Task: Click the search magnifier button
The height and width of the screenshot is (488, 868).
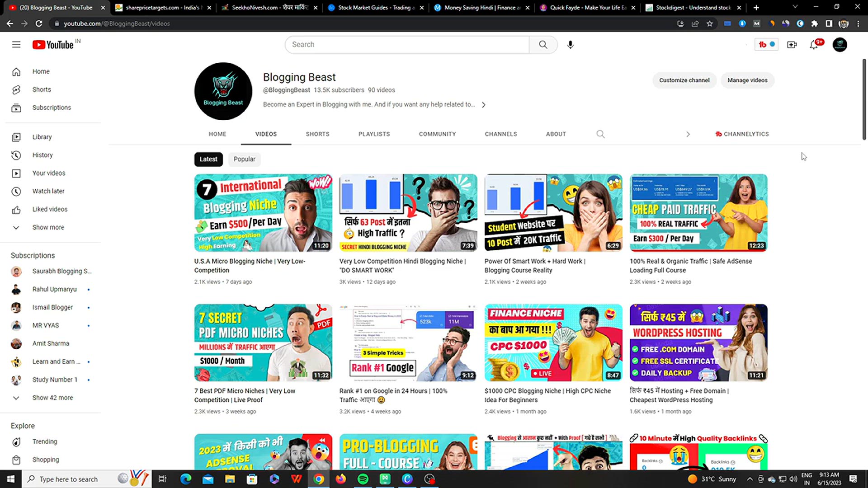Action: 543,44
